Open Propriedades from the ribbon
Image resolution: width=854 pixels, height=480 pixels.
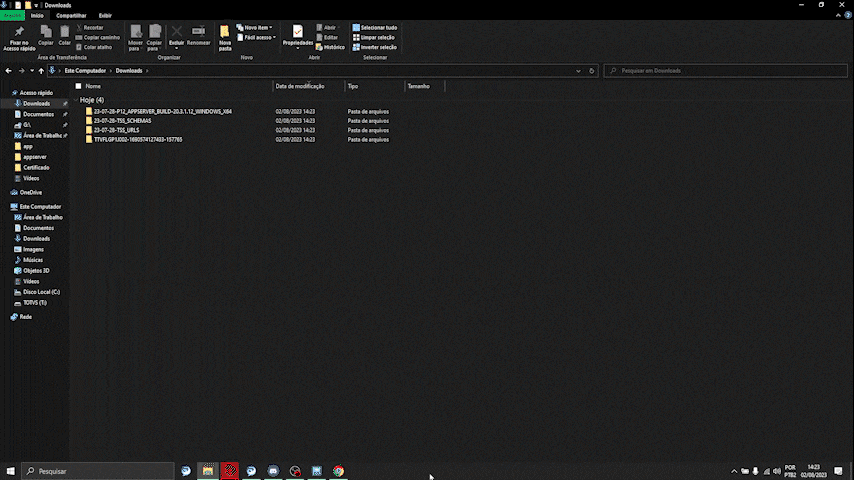(297, 37)
